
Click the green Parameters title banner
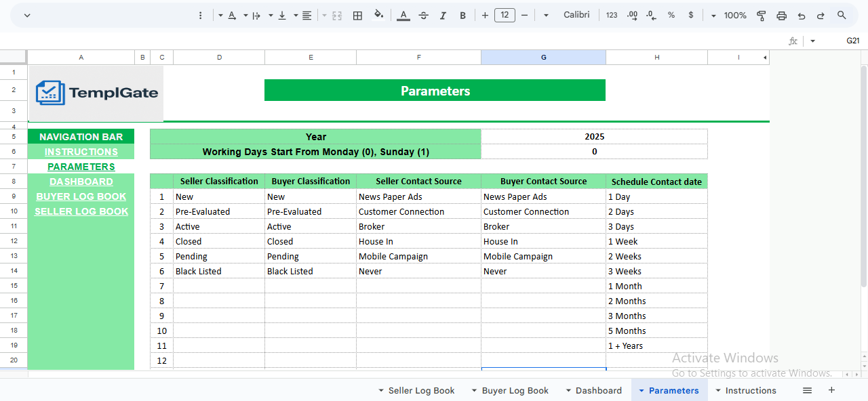tap(435, 91)
